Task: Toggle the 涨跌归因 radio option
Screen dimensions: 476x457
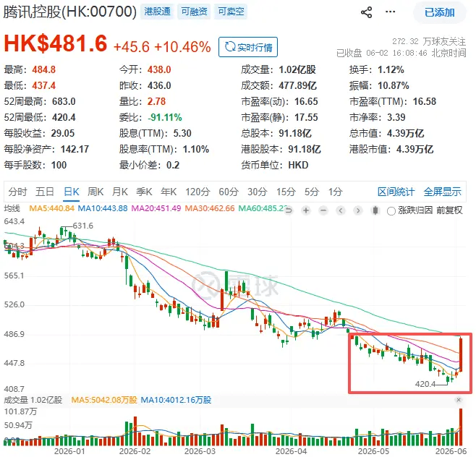Action: click(391, 210)
